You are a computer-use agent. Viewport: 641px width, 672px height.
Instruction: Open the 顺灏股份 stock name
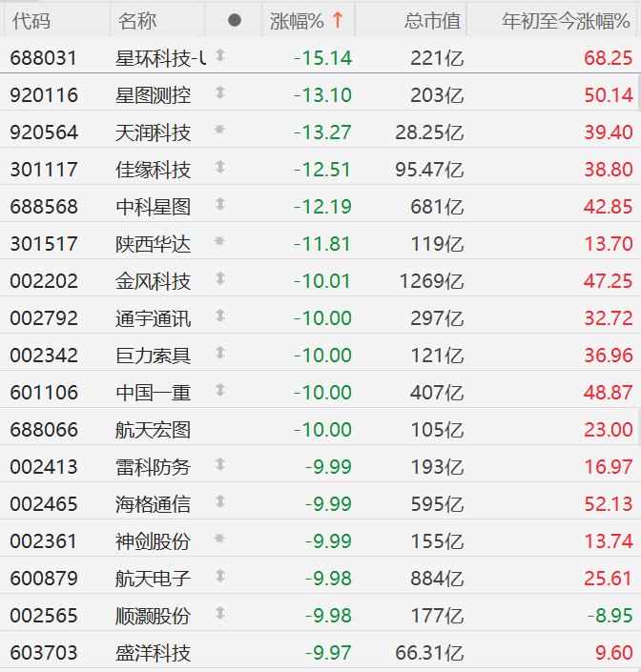[153, 616]
